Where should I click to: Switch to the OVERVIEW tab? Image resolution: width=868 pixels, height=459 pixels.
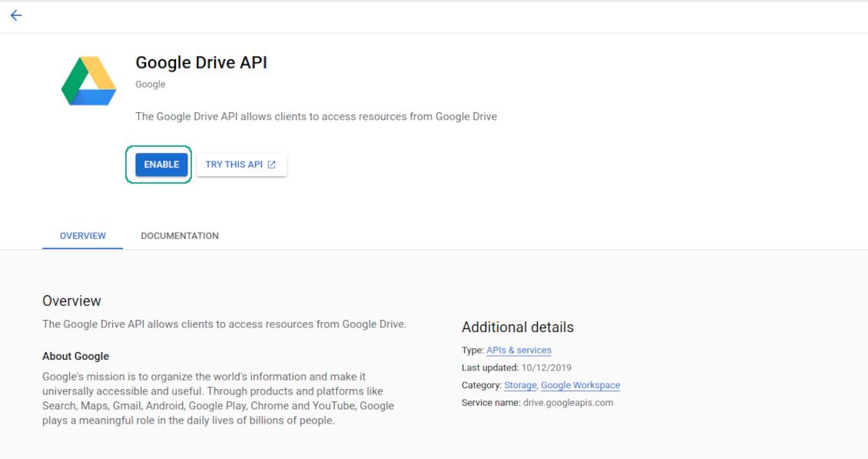click(83, 236)
